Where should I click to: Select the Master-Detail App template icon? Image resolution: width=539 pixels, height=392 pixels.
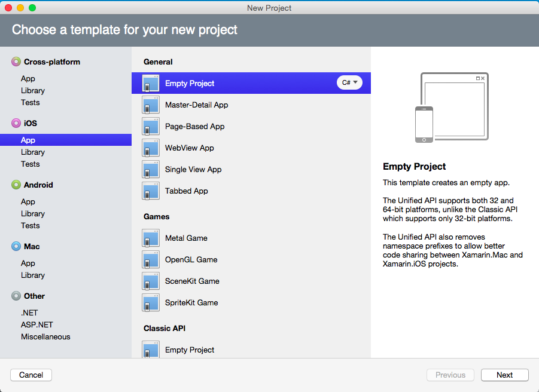151,105
